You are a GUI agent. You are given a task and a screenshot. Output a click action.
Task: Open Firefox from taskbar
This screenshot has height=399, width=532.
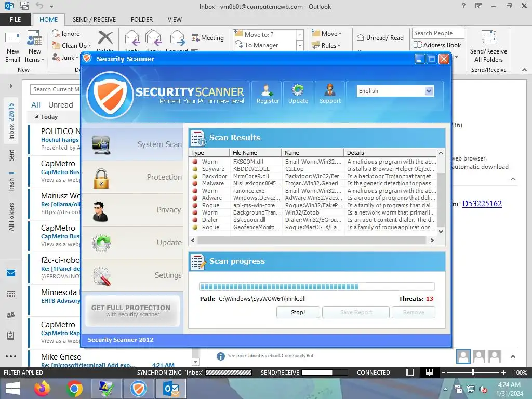(x=42, y=389)
